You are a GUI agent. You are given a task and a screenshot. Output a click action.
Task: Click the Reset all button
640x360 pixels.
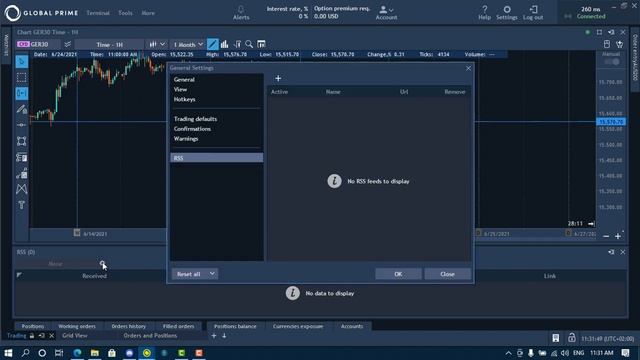click(x=189, y=274)
